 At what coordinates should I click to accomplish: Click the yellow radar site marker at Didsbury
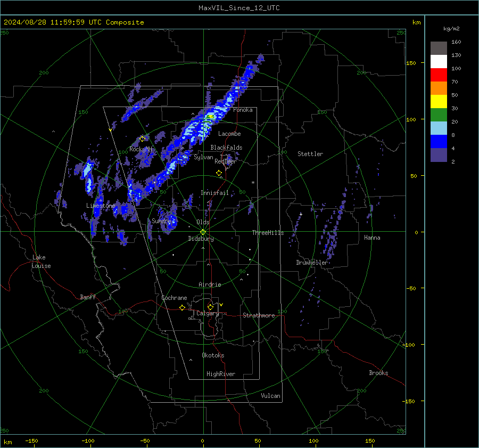[203, 232]
